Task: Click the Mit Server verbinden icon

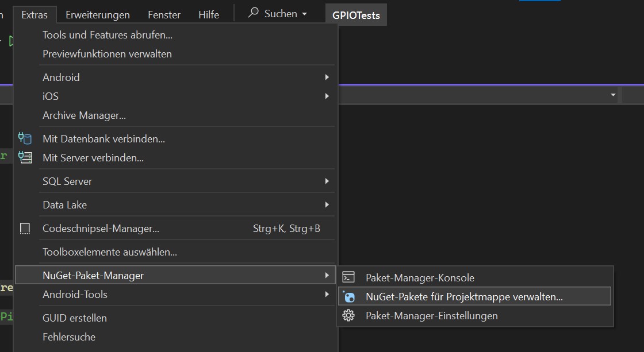Action: 25,157
